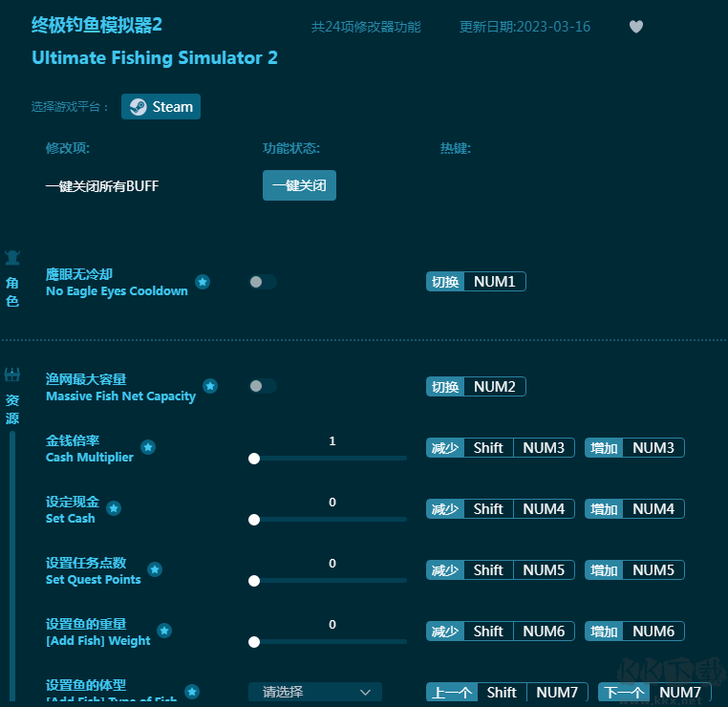
Task: Click the Cash Multiplier slider handle
Action: coord(254,459)
